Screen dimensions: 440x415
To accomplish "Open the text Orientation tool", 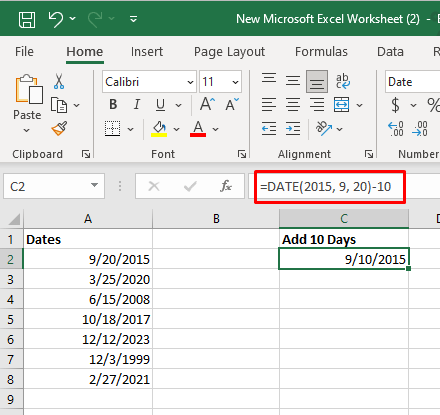I will (324, 128).
